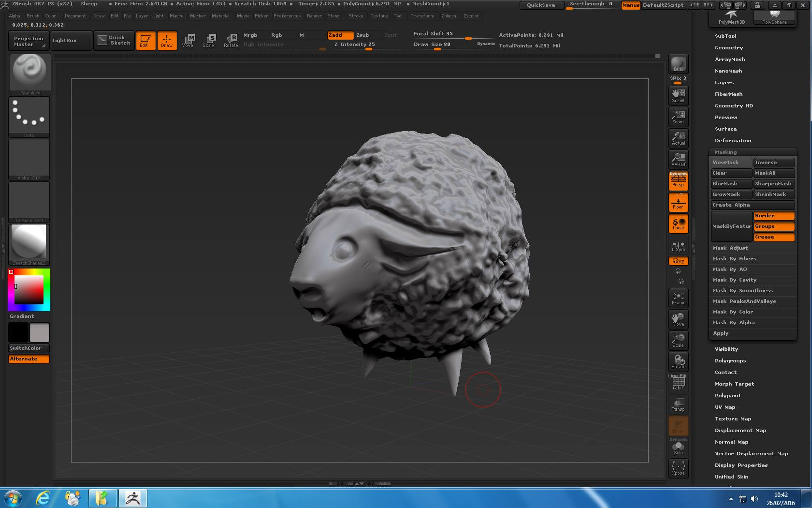812x508 pixels.
Task: Select the Draw mode button
Action: coord(167,41)
